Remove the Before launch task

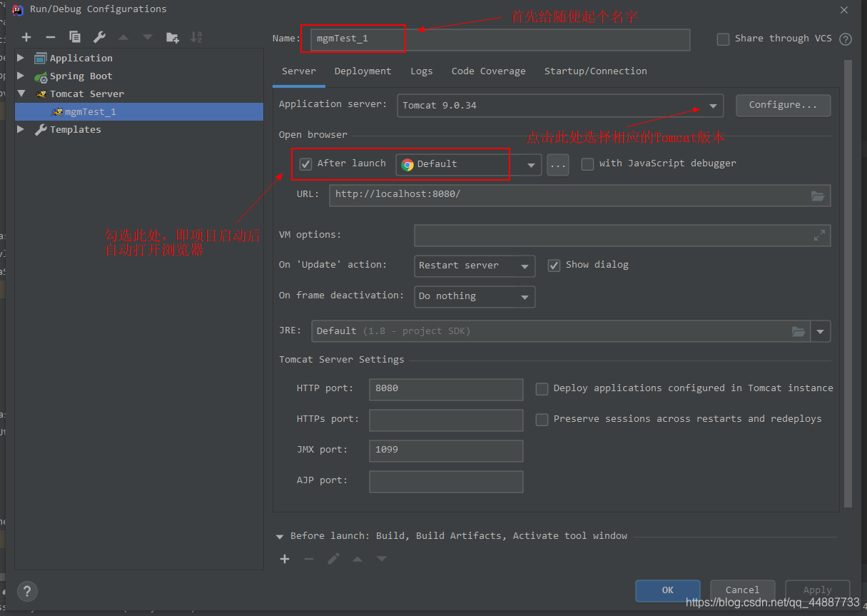309,559
